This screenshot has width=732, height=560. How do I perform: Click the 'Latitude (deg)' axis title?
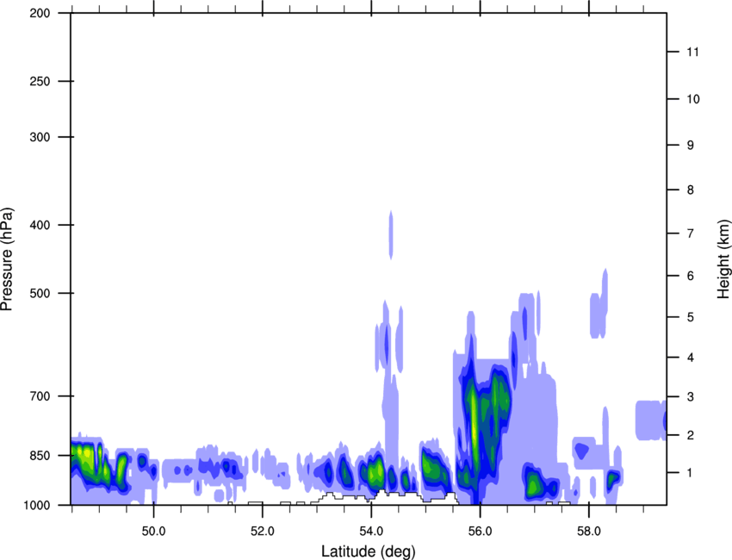369,551
